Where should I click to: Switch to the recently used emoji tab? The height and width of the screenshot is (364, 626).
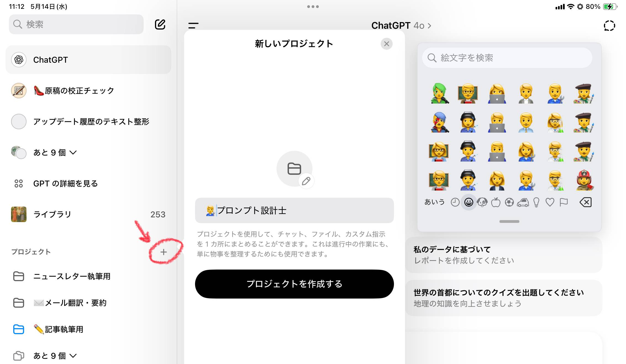(x=455, y=202)
